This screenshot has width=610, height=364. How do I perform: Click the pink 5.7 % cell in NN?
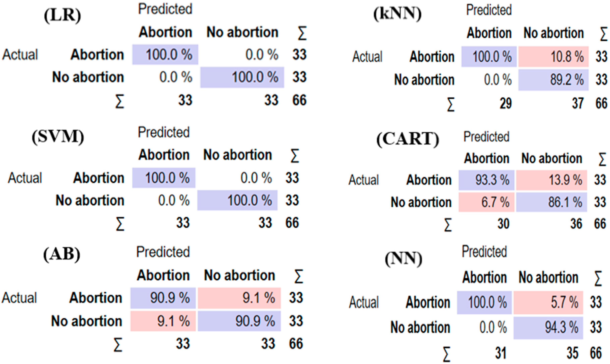[548, 302]
